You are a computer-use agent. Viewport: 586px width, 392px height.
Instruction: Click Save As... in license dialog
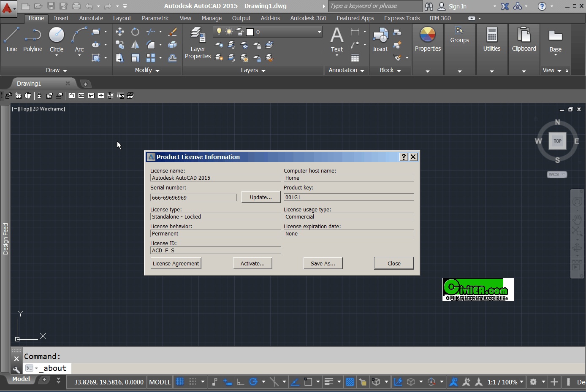pos(323,263)
